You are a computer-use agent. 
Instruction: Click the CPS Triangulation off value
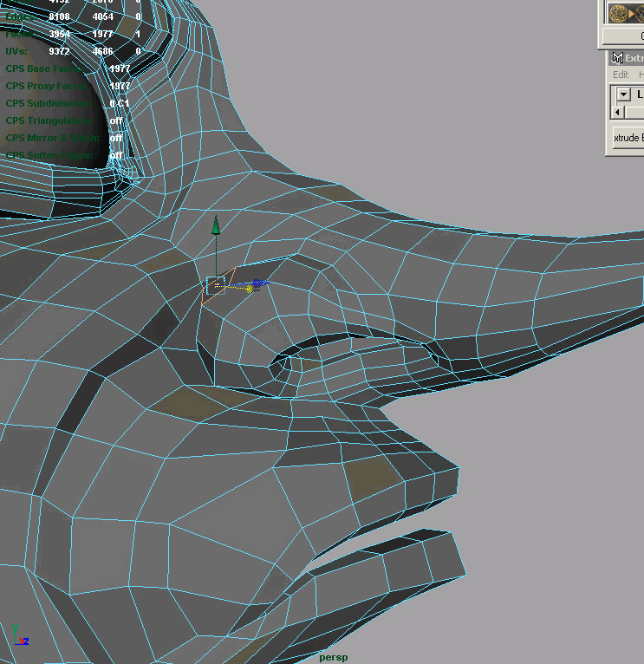(115, 120)
